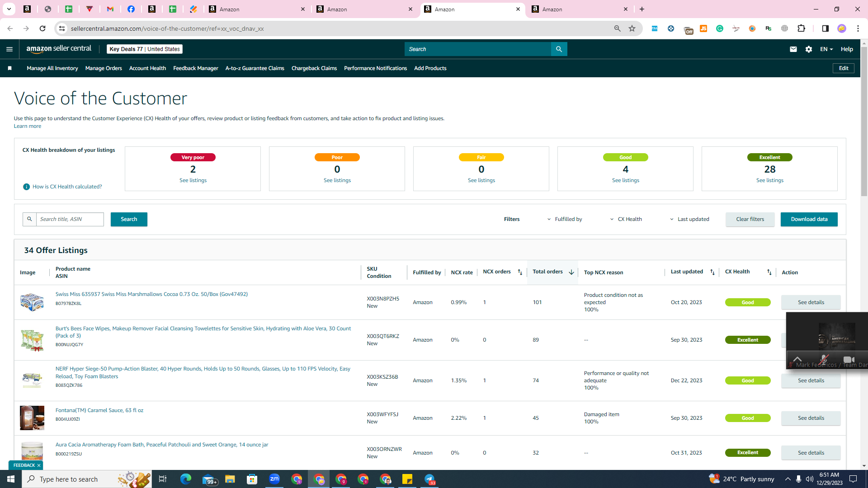Viewport: 868px width, 488px height.
Task: See details for the Fontana Caramel Sauce listing
Action: (811, 418)
